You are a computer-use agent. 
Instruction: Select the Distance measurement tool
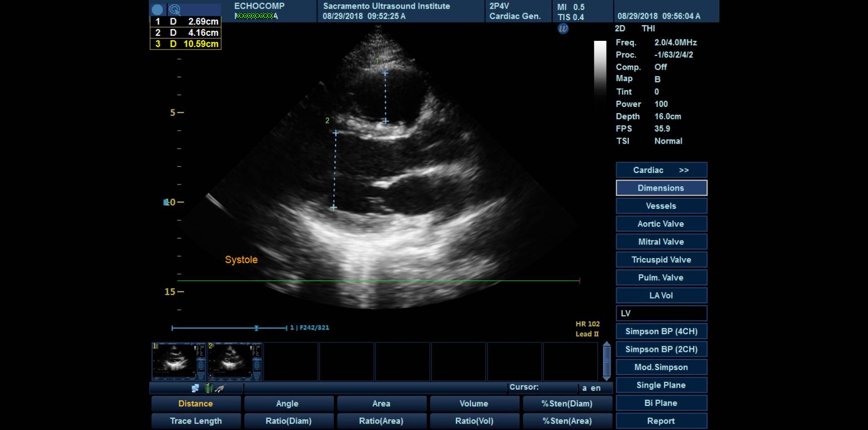pos(195,403)
